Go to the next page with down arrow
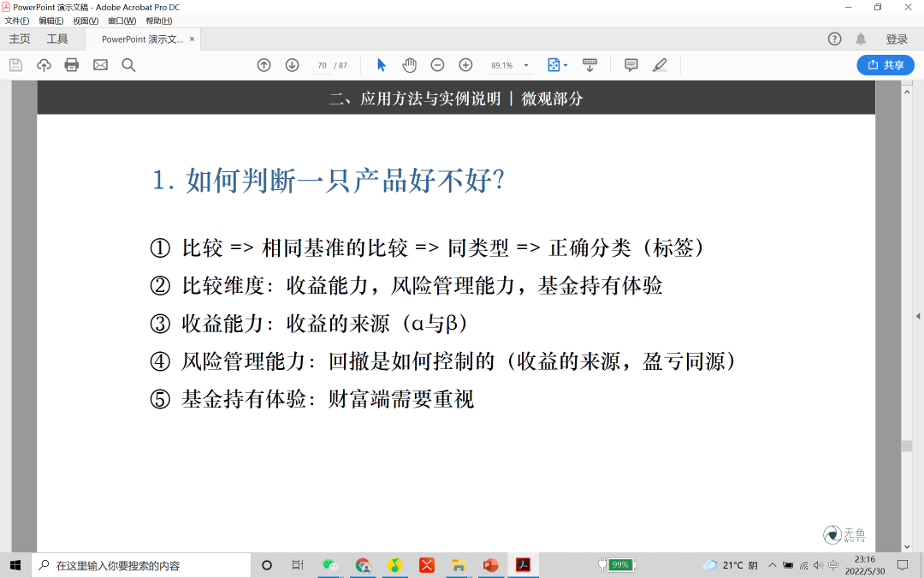The height and width of the screenshot is (578, 924). (292, 64)
